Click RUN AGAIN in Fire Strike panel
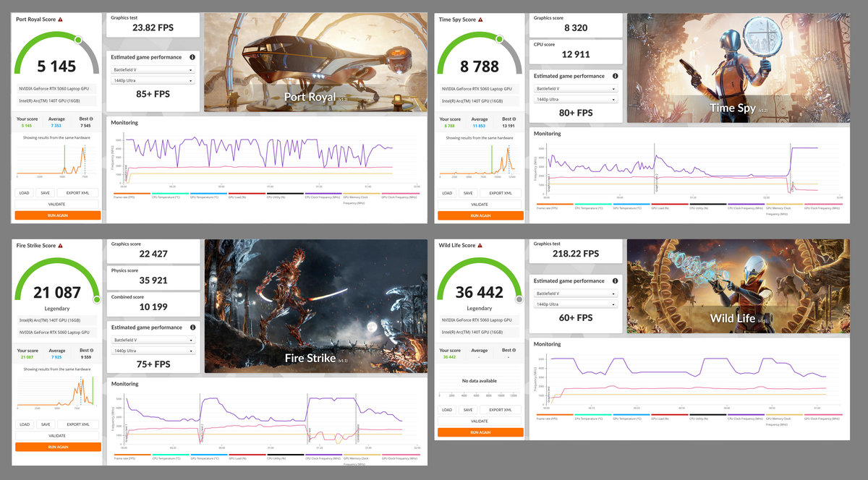Screen dimensions: 868x480 click(57, 447)
